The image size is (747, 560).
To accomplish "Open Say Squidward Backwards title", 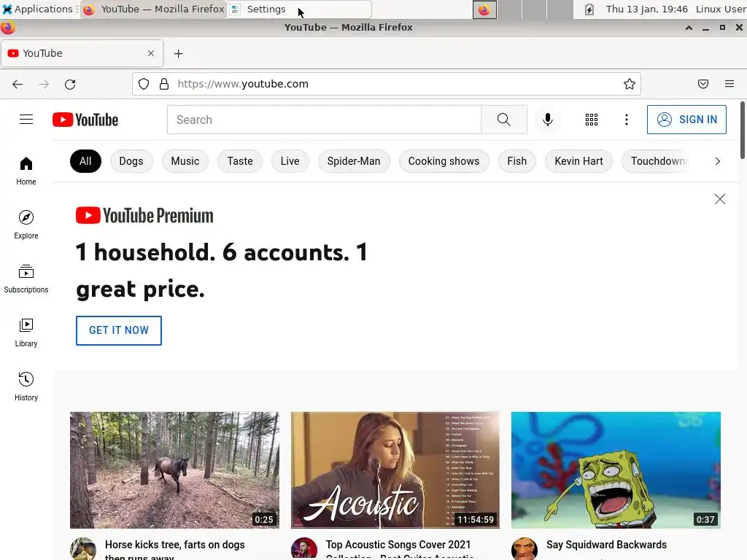I will 606,545.
